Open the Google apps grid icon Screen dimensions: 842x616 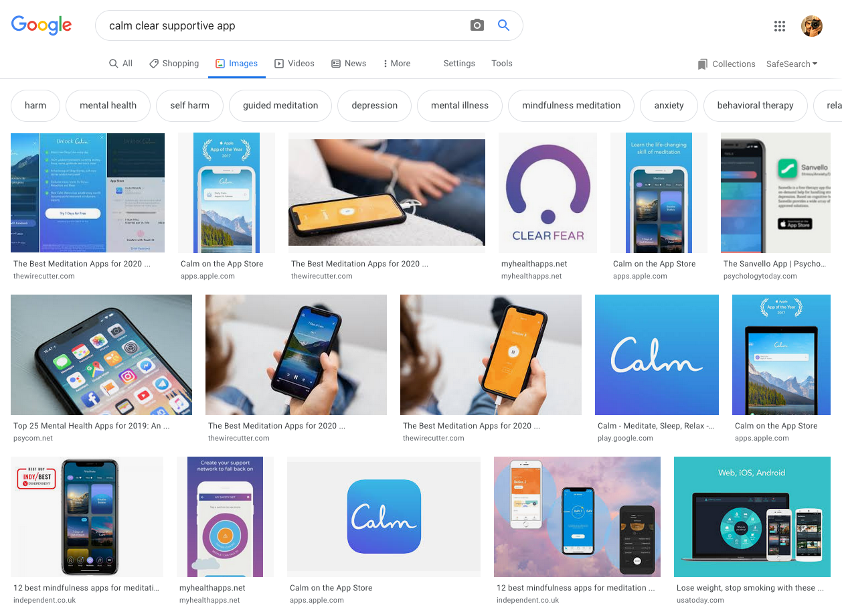click(x=779, y=26)
